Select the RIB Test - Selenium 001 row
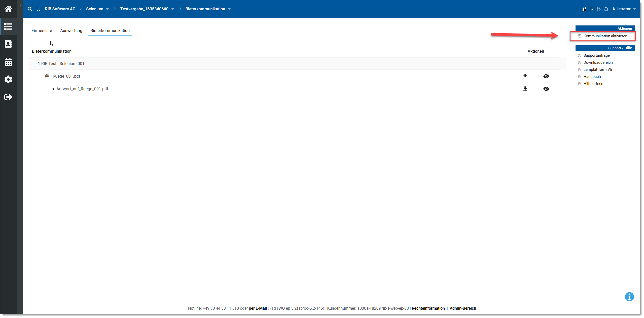Viewport: 644px width, 318px height. tap(61, 63)
